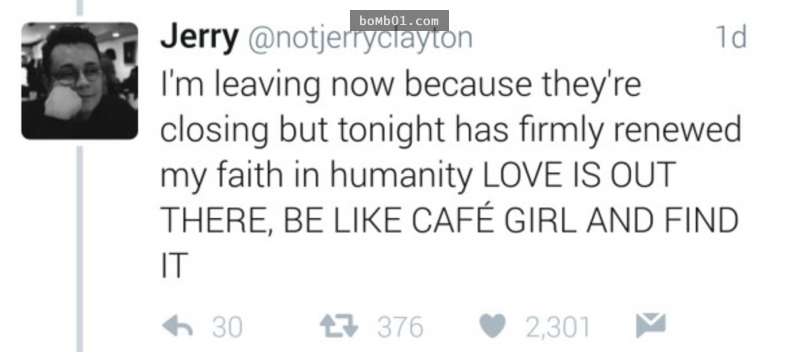
Task: Click 'LOVE IS OUT' capitalized text
Action: pos(579,174)
